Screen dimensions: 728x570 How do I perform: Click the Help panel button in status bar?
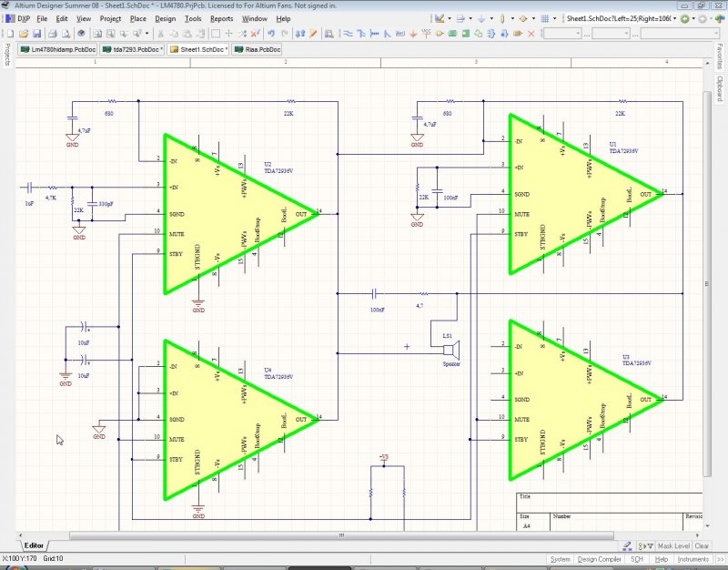click(661, 559)
